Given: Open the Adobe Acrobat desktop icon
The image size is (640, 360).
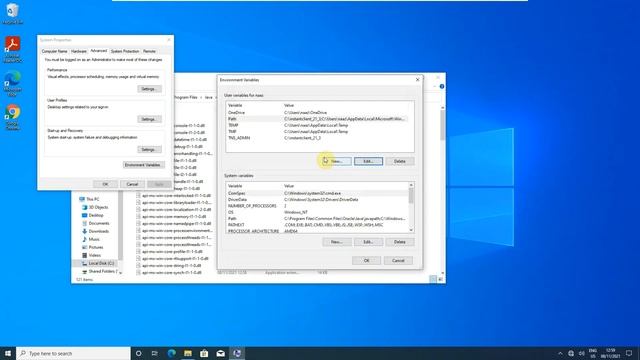Looking at the screenshot, I should (x=13, y=49).
